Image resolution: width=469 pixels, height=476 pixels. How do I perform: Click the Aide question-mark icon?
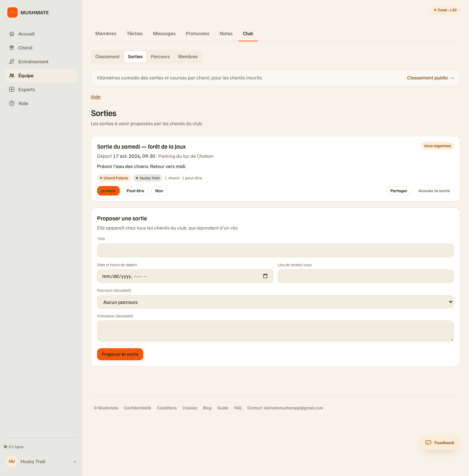tap(12, 103)
